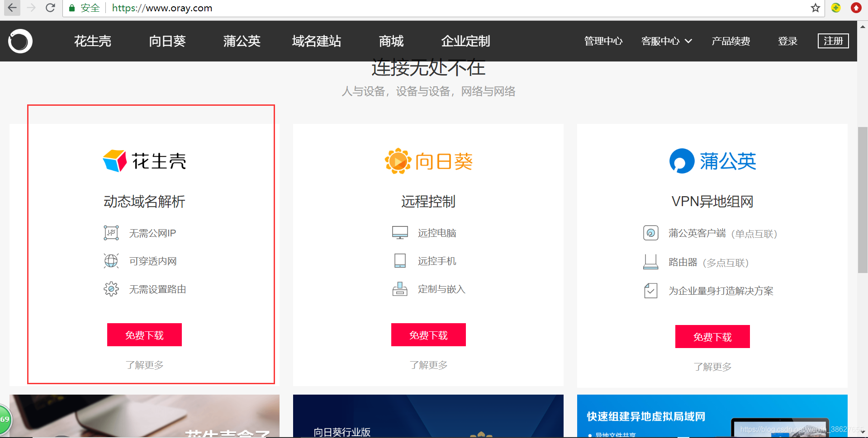The width and height of the screenshot is (868, 438).
Task: Click the monitor icon beside 远控电脑
Action: pos(400,233)
